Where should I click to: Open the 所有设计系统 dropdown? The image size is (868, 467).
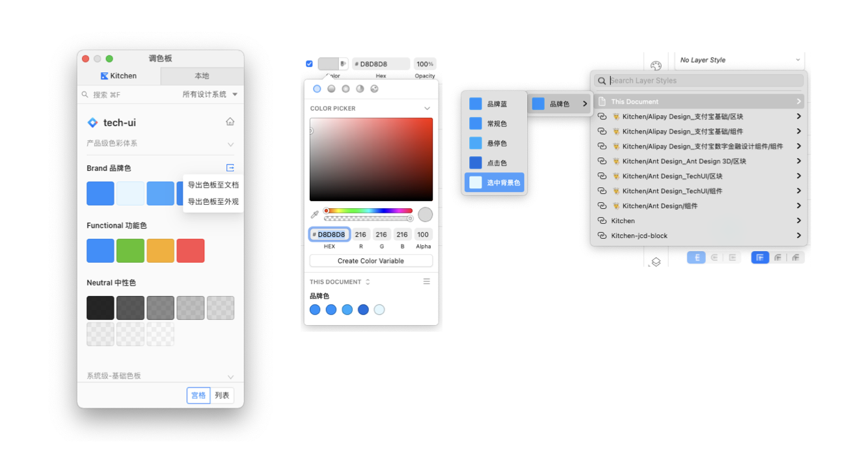pos(210,94)
